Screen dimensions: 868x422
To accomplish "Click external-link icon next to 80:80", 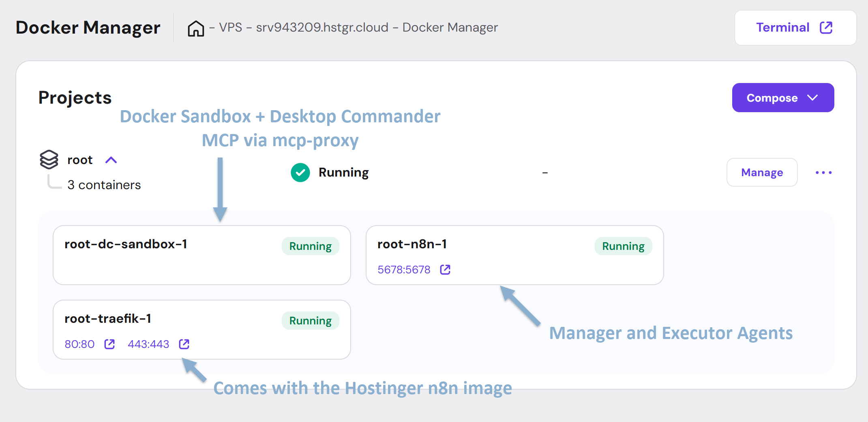I will coord(109,344).
